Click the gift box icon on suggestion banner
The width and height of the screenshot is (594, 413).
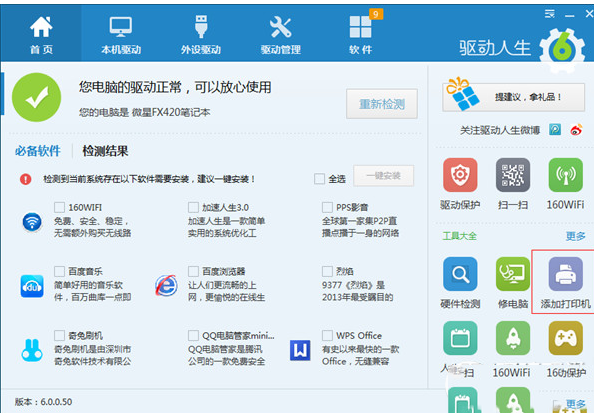click(462, 94)
